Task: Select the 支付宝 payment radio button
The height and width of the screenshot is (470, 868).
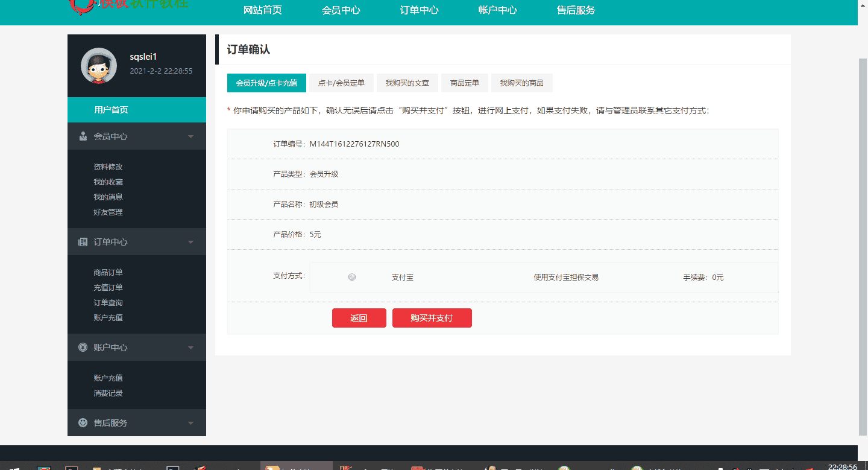Action: (x=351, y=277)
